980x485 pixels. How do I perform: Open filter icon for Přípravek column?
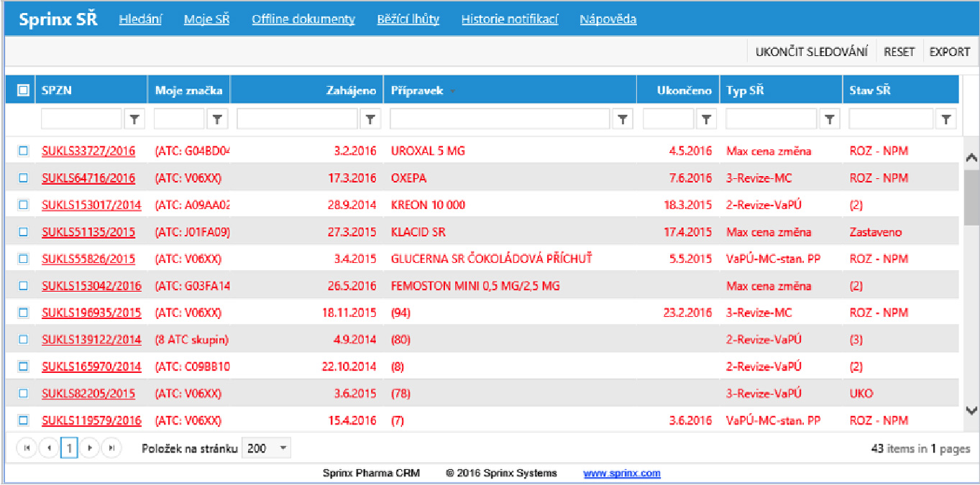(623, 120)
